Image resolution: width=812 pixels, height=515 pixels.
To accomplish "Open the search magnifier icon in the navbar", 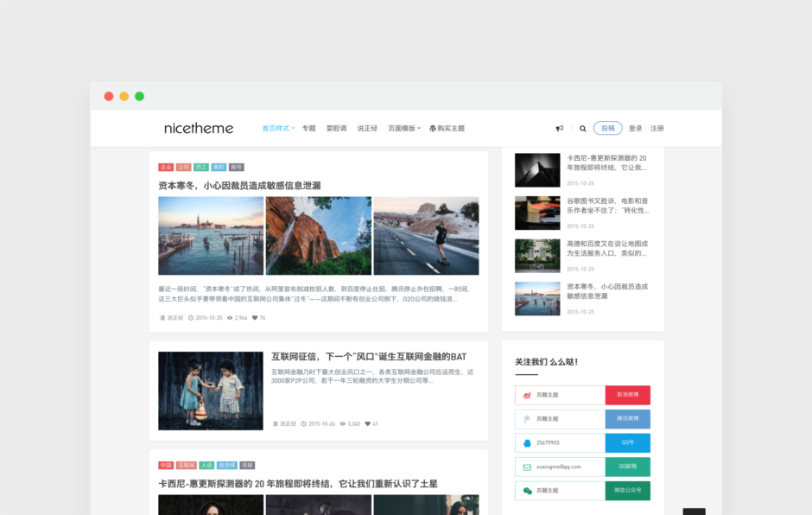I will 583,128.
